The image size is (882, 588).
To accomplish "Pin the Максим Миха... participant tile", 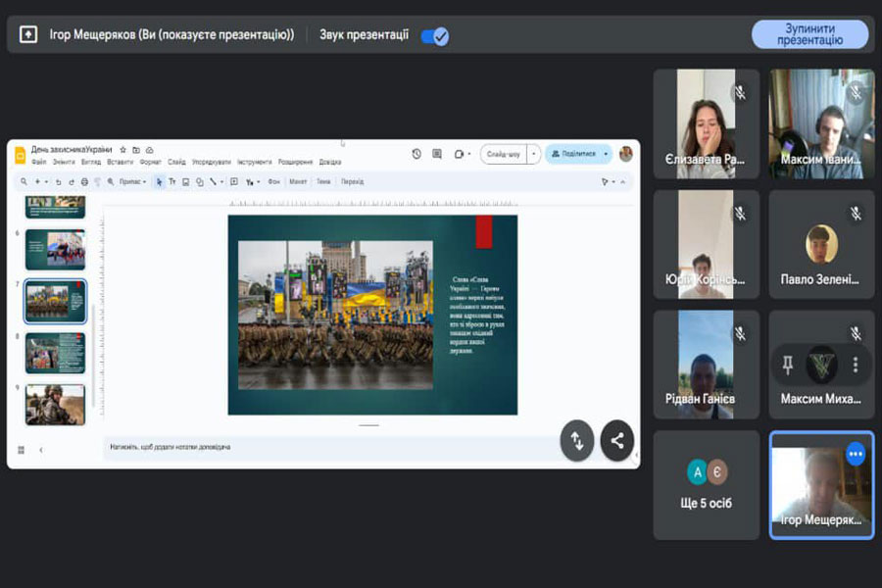I will [787, 365].
